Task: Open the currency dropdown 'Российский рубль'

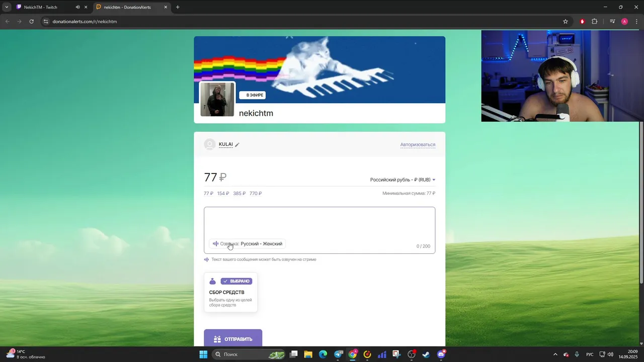Action: (x=403, y=179)
